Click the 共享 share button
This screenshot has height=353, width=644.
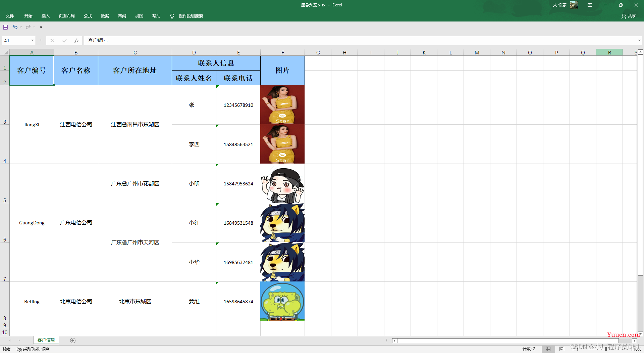(629, 16)
